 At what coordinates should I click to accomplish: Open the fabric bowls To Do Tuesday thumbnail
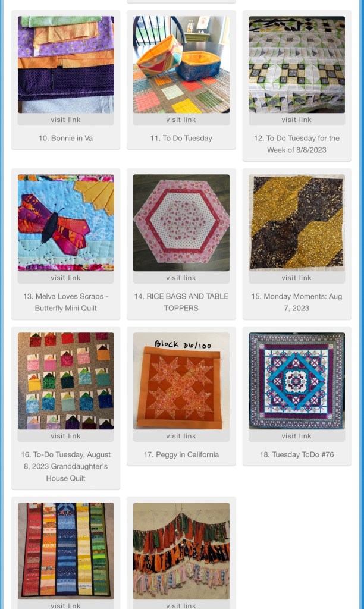pos(181,64)
